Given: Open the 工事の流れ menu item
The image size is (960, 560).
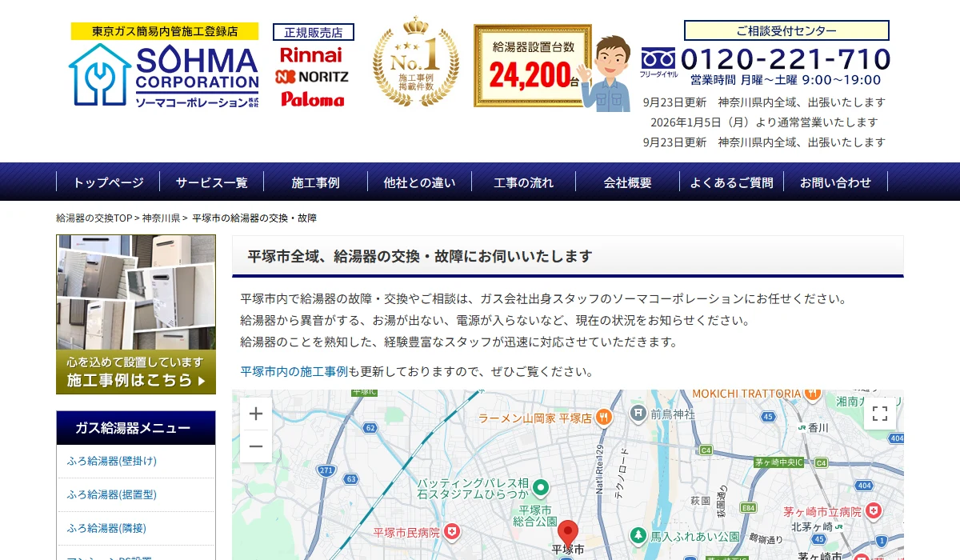Looking at the screenshot, I should click(524, 182).
